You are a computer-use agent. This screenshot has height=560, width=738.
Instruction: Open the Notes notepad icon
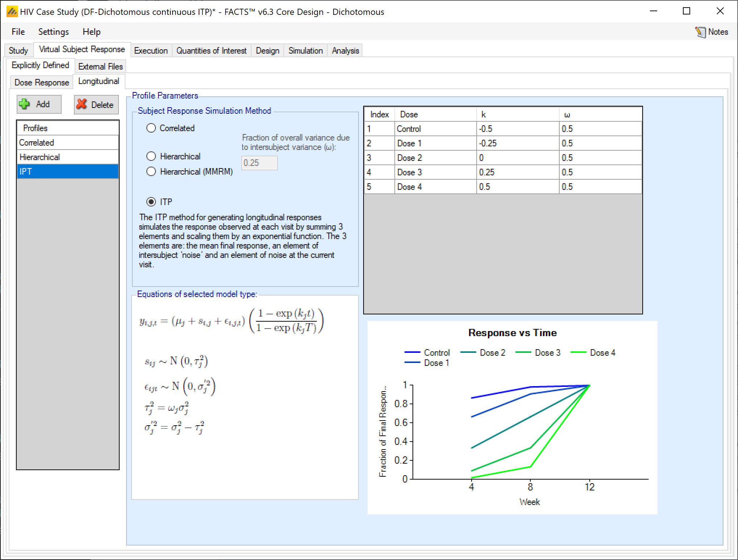[x=700, y=32]
